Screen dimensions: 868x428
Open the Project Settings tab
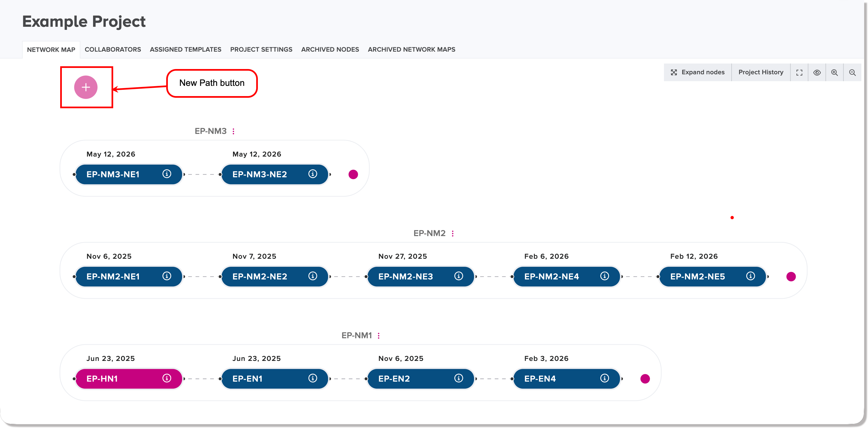tap(261, 49)
